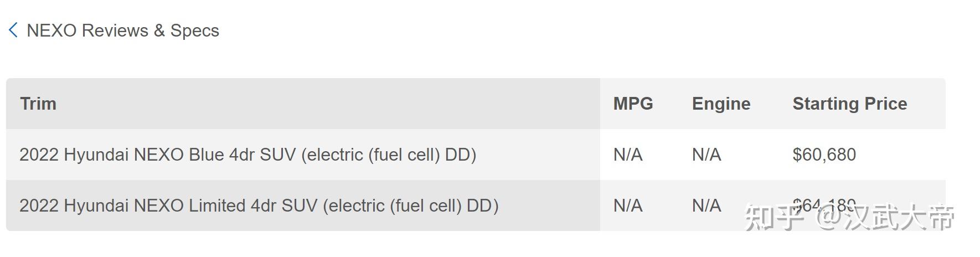Click "(electric (fuel cell) DD)" in the Blue row

pyautogui.click(x=389, y=155)
